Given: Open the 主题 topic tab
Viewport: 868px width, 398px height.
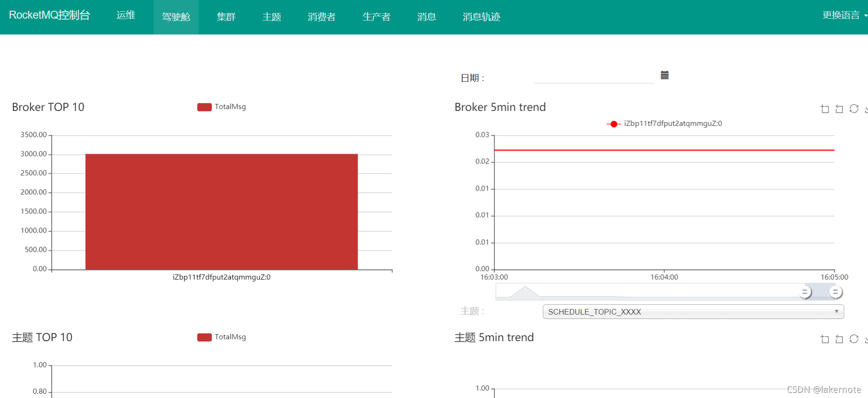Looking at the screenshot, I should click(271, 17).
